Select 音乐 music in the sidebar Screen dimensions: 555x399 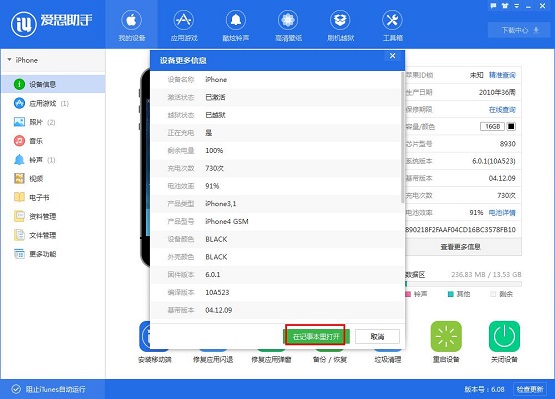coord(53,141)
